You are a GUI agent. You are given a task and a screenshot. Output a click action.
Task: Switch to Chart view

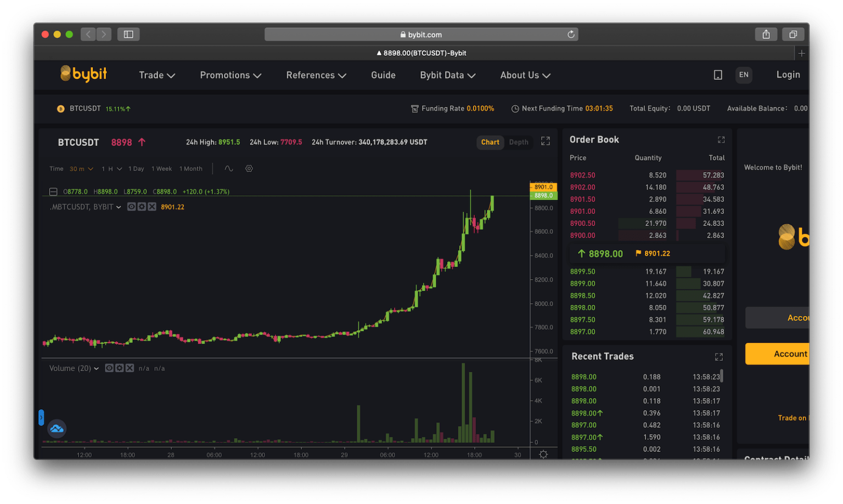[x=490, y=142]
